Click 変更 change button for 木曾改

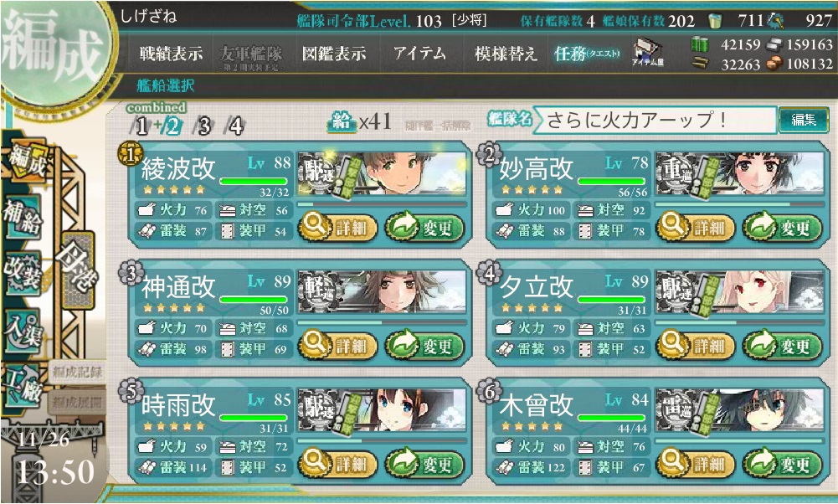point(783,464)
